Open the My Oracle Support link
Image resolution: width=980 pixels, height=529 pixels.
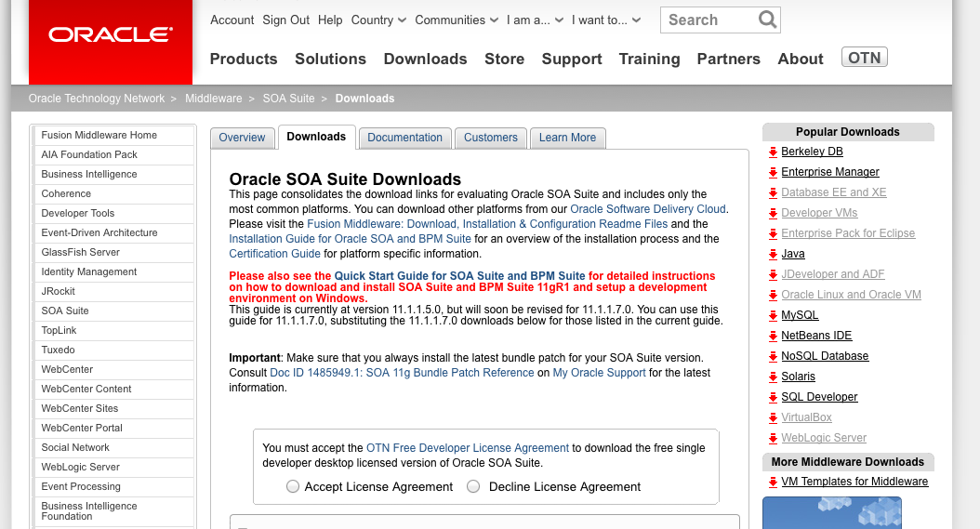[600, 373]
